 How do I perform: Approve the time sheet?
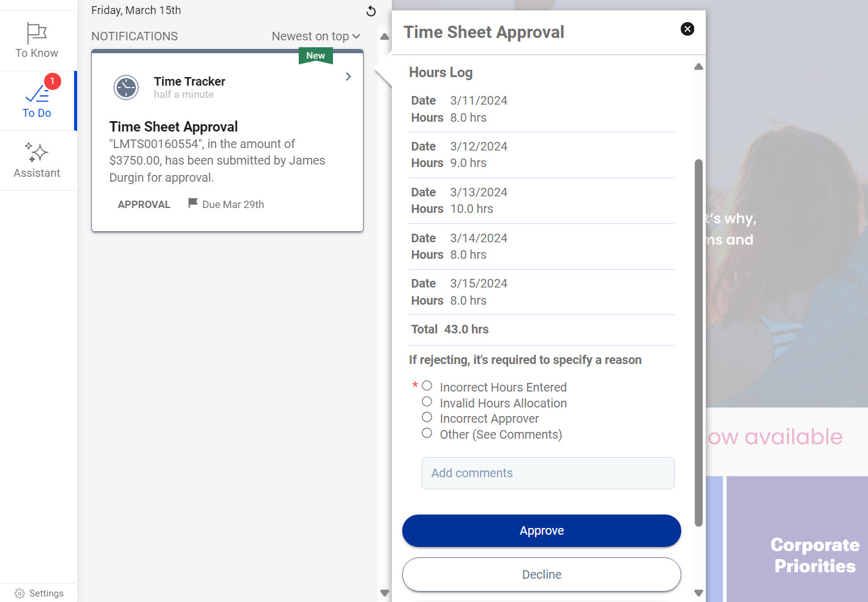(542, 530)
